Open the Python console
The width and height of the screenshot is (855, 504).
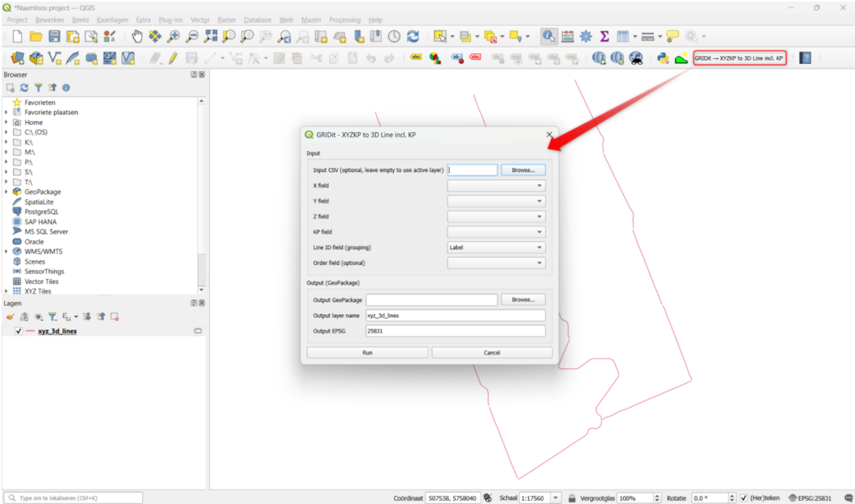click(663, 58)
